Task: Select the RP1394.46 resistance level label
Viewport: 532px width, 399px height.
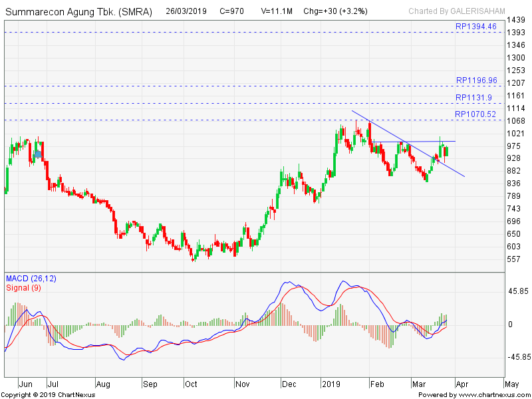Action: [476, 27]
